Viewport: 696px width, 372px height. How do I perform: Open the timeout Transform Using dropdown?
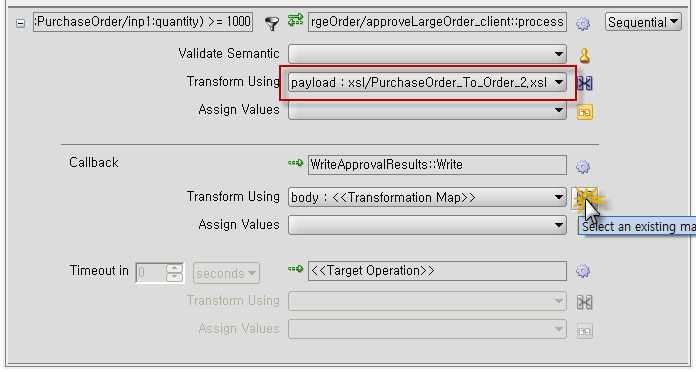click(x=427, y=301)
